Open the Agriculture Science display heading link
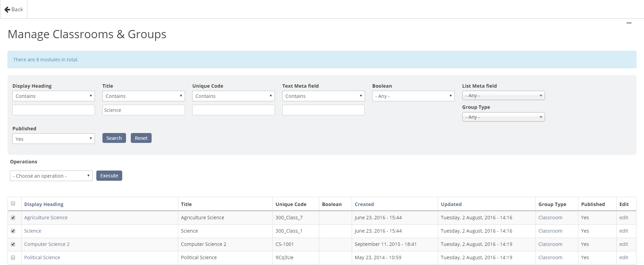 pos(46,218)
